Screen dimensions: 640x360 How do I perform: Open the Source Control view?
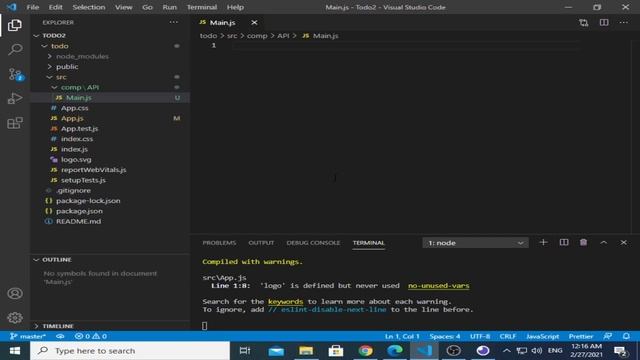pyautogui.click(x=16, y=74)
